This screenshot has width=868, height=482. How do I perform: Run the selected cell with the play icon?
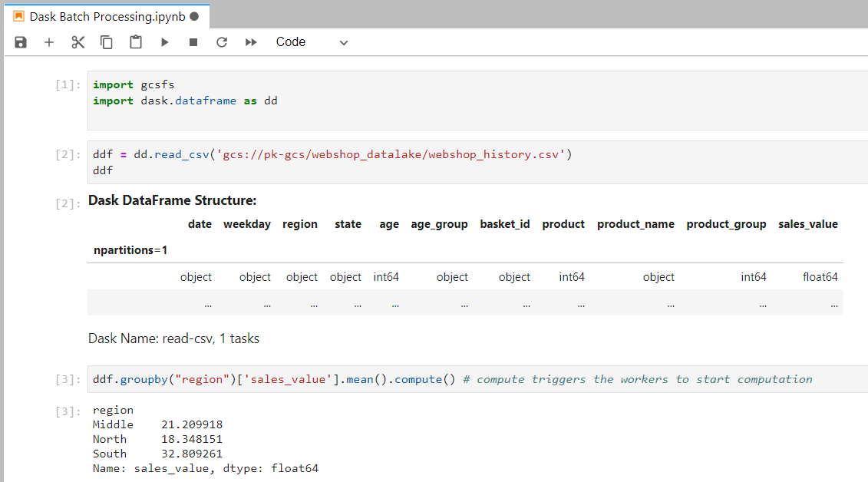coord(164,42)
